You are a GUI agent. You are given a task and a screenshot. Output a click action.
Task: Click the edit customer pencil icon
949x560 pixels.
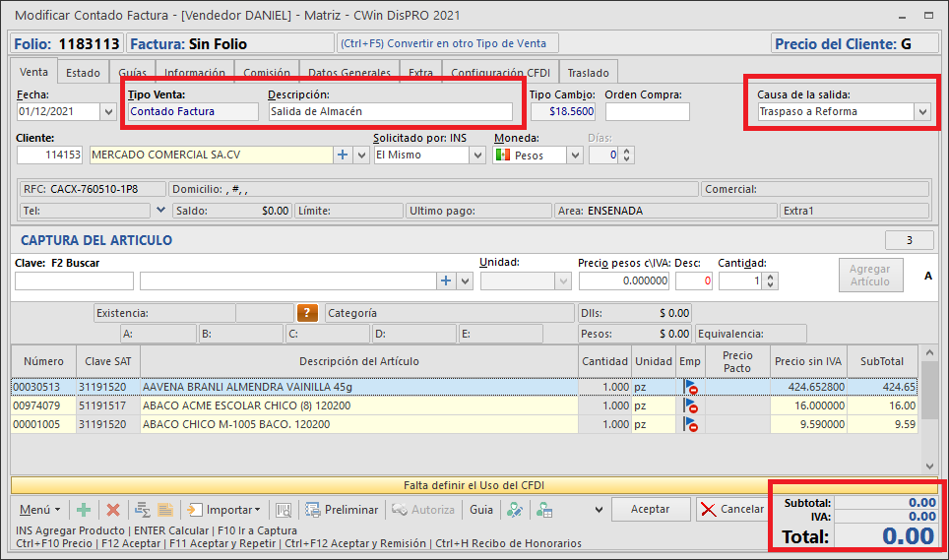click(515, 510)
